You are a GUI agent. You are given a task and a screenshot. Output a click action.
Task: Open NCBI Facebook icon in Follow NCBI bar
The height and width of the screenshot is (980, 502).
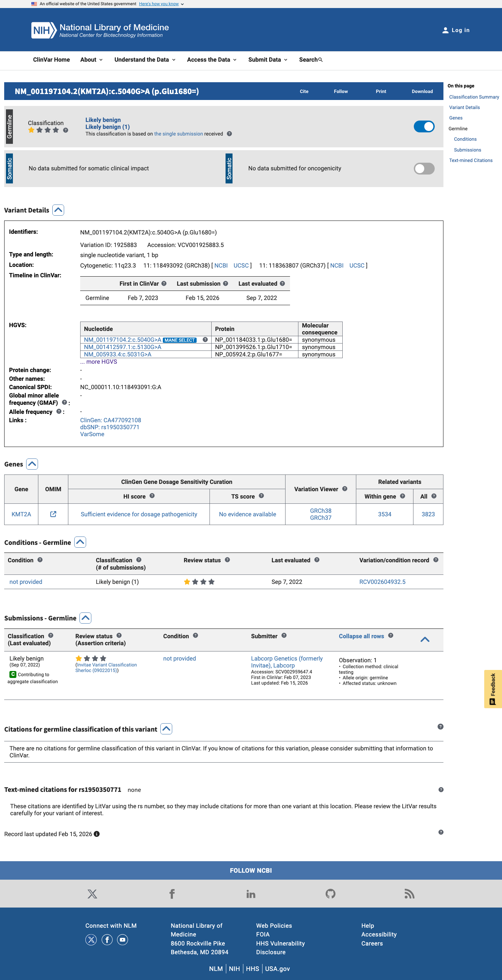pos(172,894)
